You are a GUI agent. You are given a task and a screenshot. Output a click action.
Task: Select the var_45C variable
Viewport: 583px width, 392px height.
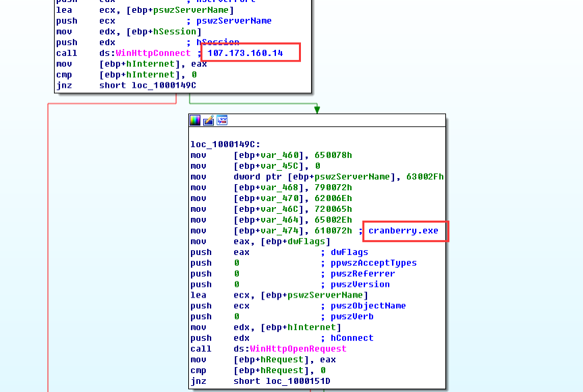[279, 166]
